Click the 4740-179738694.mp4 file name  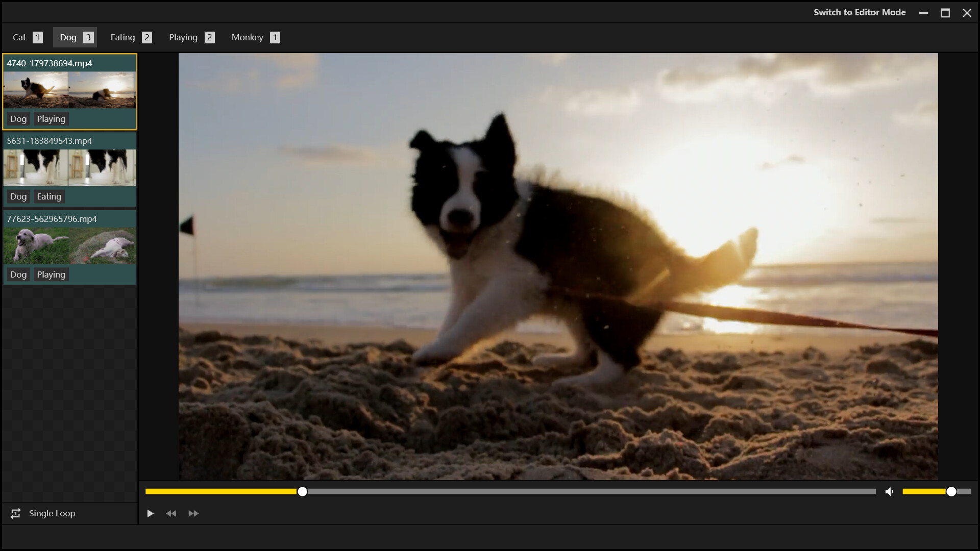[x=50, y=63]
